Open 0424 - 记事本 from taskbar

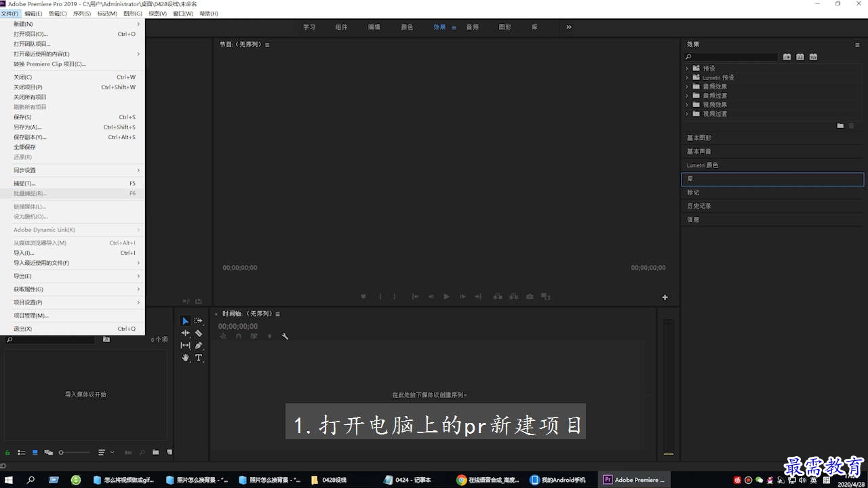[411, 480]
